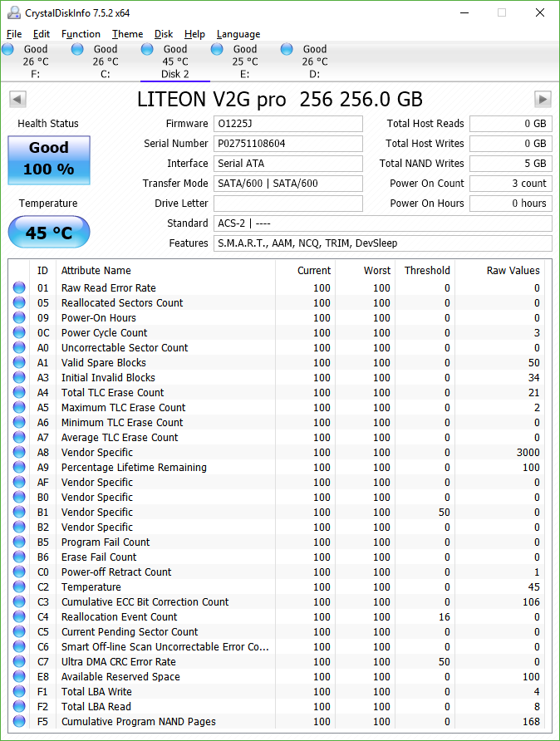Click the Standard field ACS-2
The width and height of the screenshot is (560, 741).
pos(383,223)
